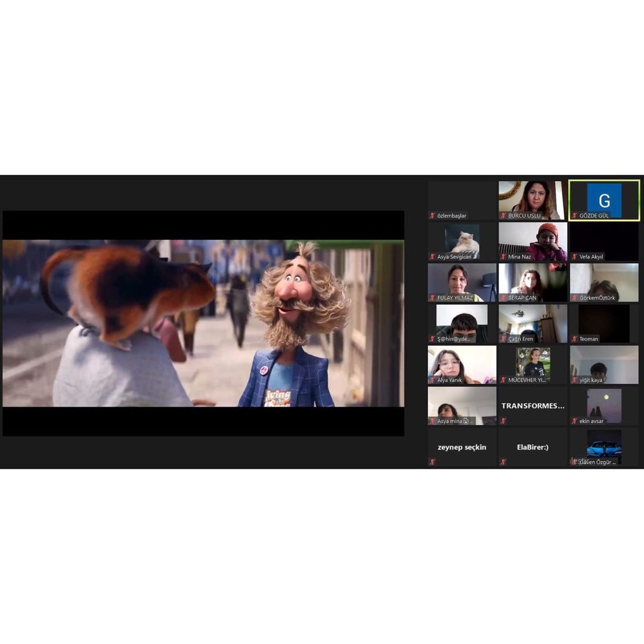Click the muted mic icon beside Alya Yanık
Screen dimensions: 644x644
click(432, 380)
